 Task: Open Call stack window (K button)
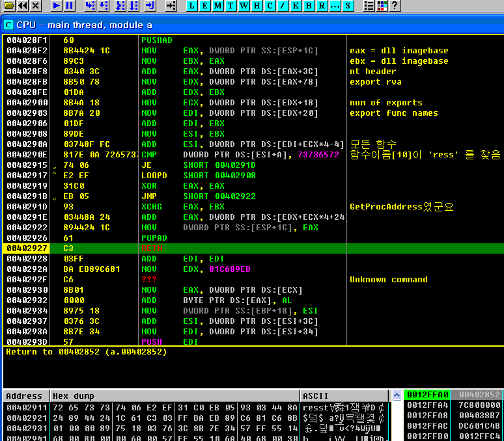click(x=296, y=5)
